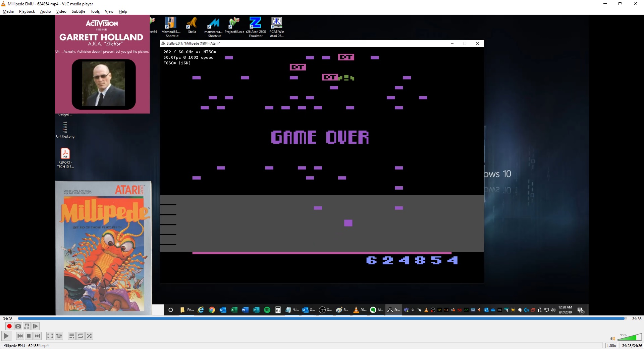Minimize the Stella window in video

click(452, 43)
